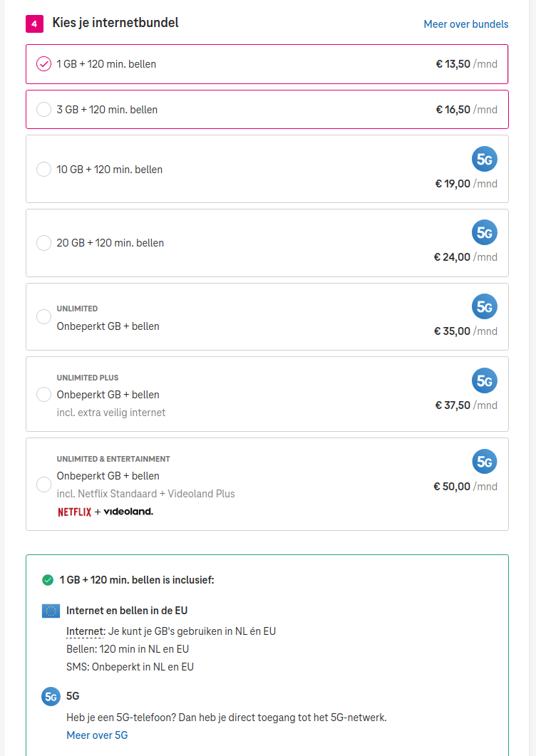This screenshot has height=756, width=536.
Task: Click the 5G badge on Unlimited Plus bundle
Action: click(485, 380)
